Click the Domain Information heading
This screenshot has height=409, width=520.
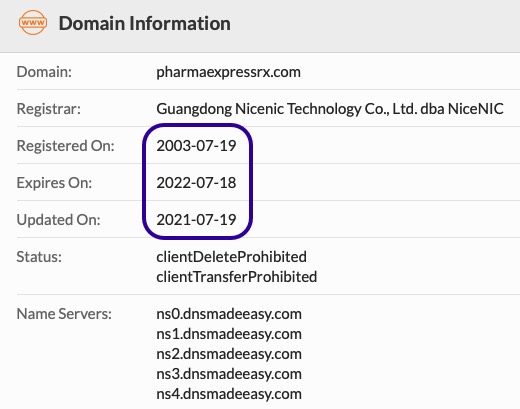[x=145, y=23]
